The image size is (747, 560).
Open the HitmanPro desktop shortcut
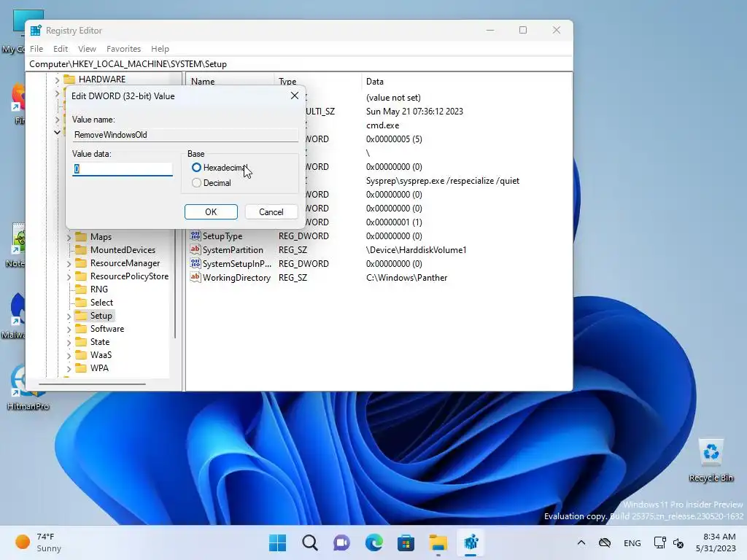28,388
